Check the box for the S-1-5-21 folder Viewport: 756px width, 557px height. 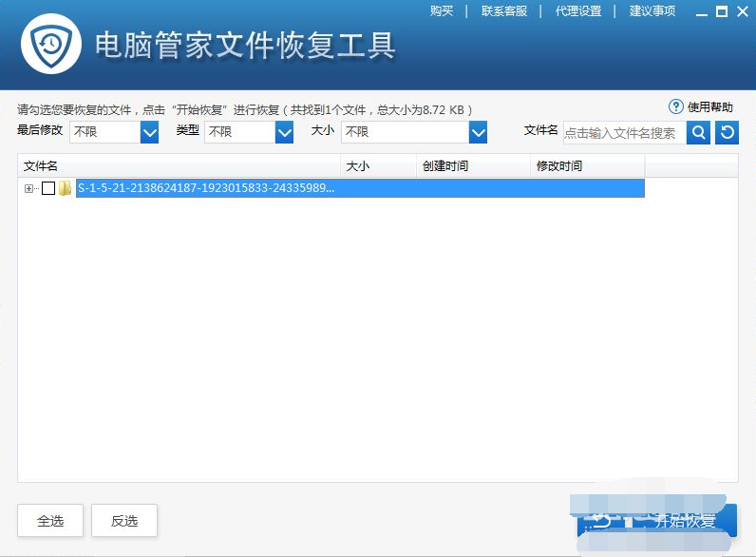click(x=48, y=188)
